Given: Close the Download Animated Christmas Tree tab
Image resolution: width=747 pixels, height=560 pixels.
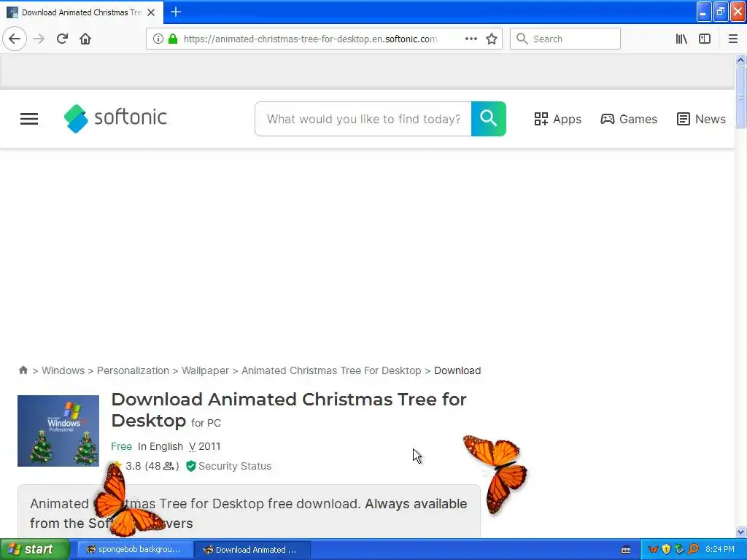Looking at the screenshot, I should [151, 12].
